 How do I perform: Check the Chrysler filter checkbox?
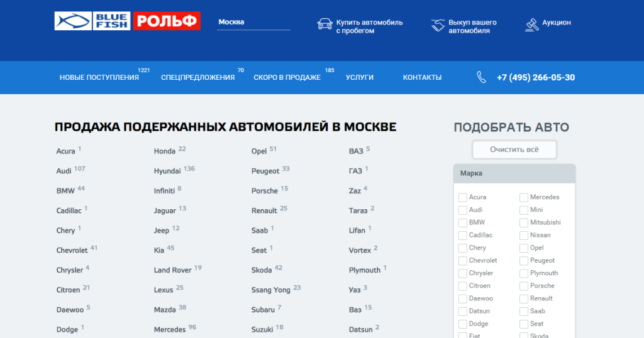click(x=462, y=273)
